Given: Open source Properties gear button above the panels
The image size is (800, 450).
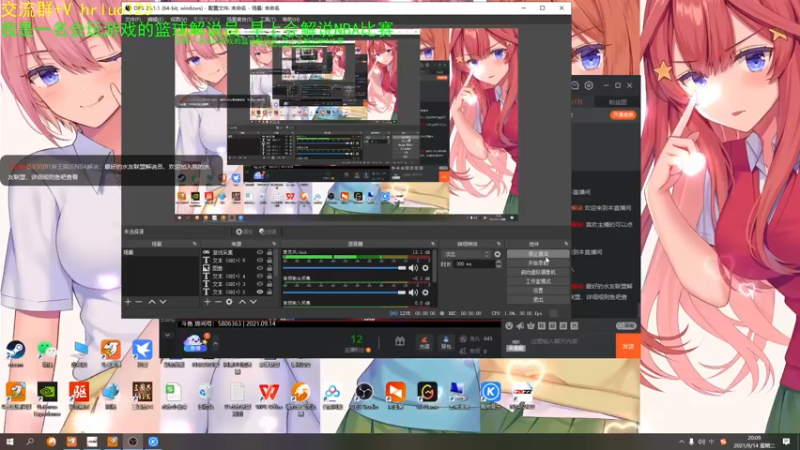Looking at the screenshot, I should click(244, 232).
